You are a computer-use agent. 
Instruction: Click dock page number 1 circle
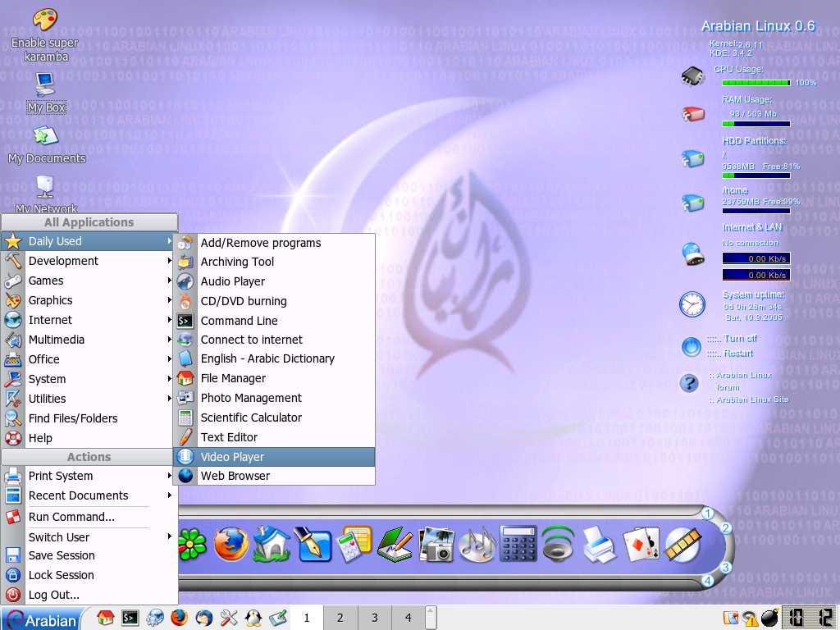click(x=708, y=514)
